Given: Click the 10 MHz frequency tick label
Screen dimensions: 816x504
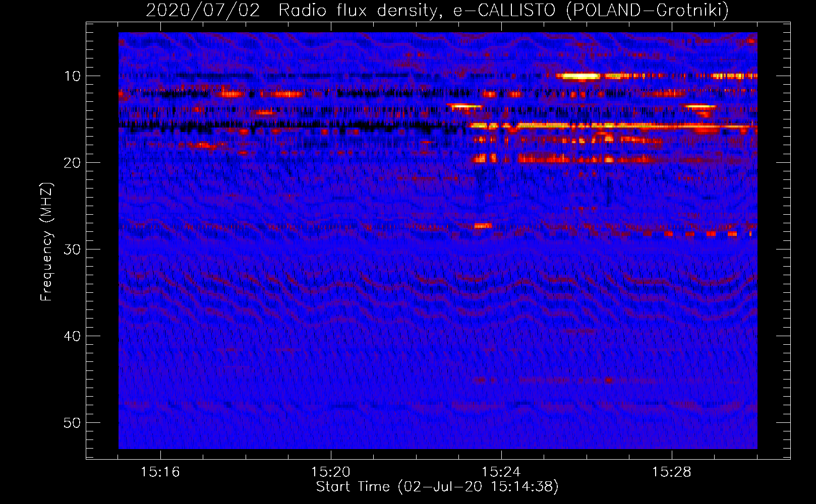Looking at the screenshot, I should click(x=72, y=76).
